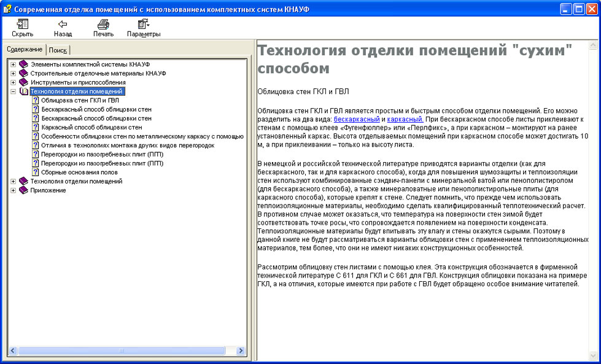
Task: Select Особенности облицовки стен по металлическому каркасу topic
Action: 142,136
